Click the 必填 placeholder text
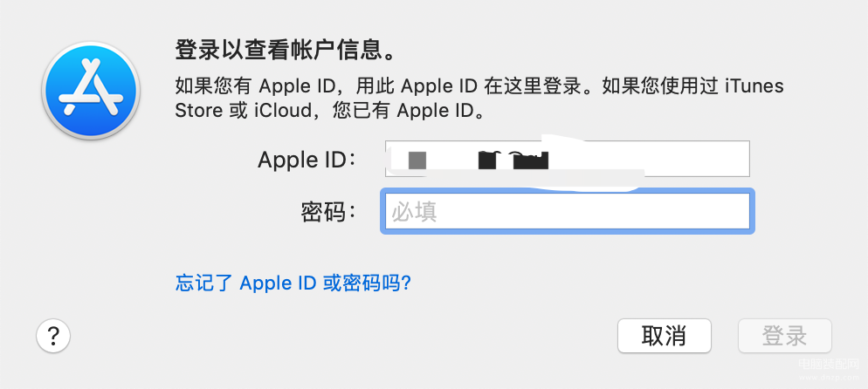This screenshot has height=389, width=868. (x=415, y=212)
